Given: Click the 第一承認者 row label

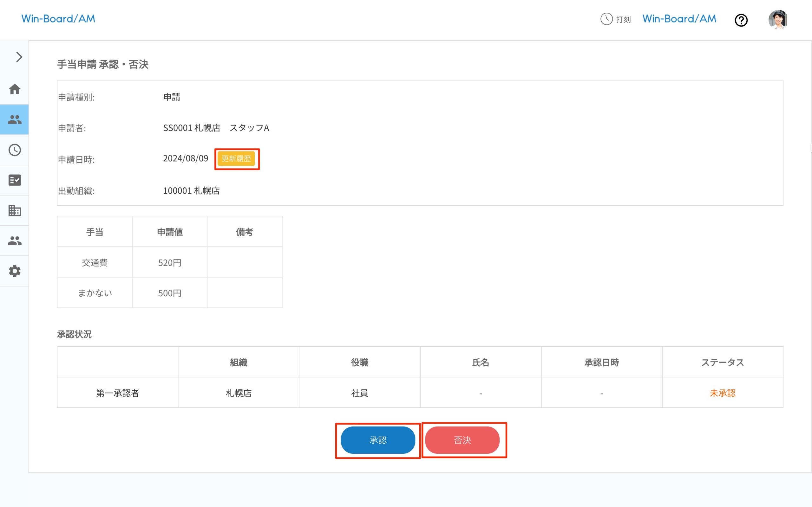Looking at the screenshot, I should [x=117, y=393].
